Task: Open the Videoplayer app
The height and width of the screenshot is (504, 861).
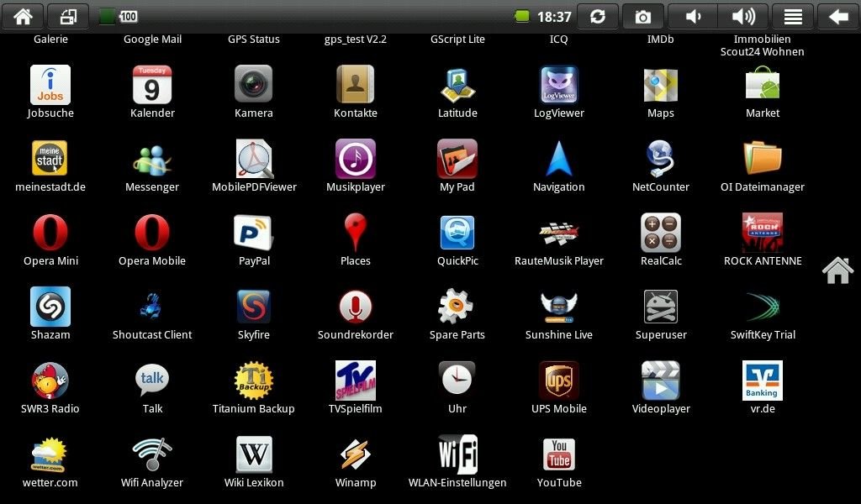Action: [x=661, y=387]
